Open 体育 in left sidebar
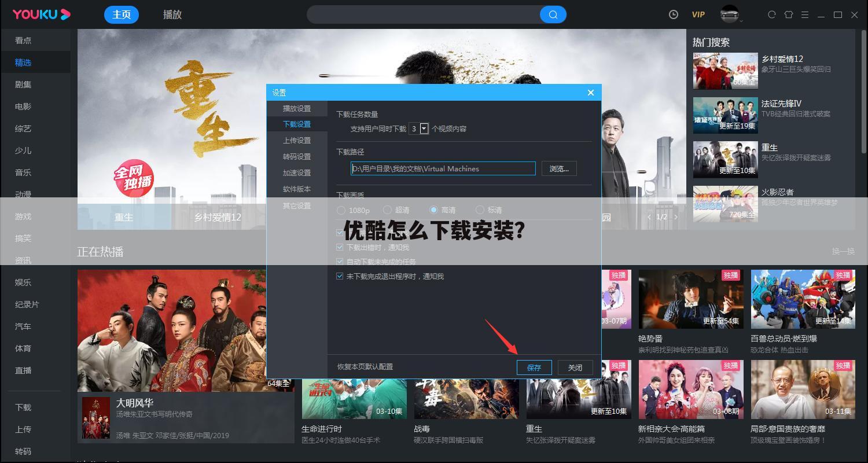Viewport: 868px width, 463px height. (x=23, y=348)
